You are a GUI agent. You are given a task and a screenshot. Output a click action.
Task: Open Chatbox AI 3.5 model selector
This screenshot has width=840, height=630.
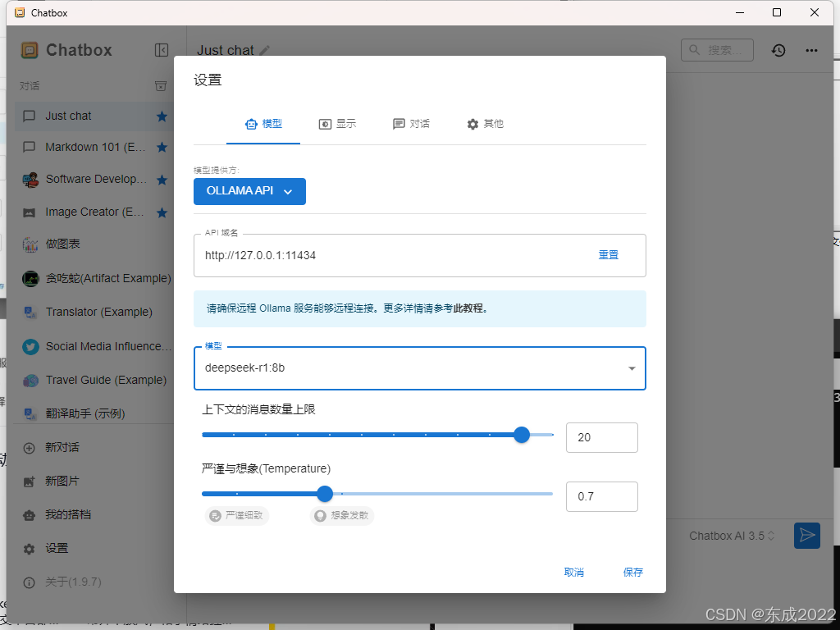click(x=732, y=536)
